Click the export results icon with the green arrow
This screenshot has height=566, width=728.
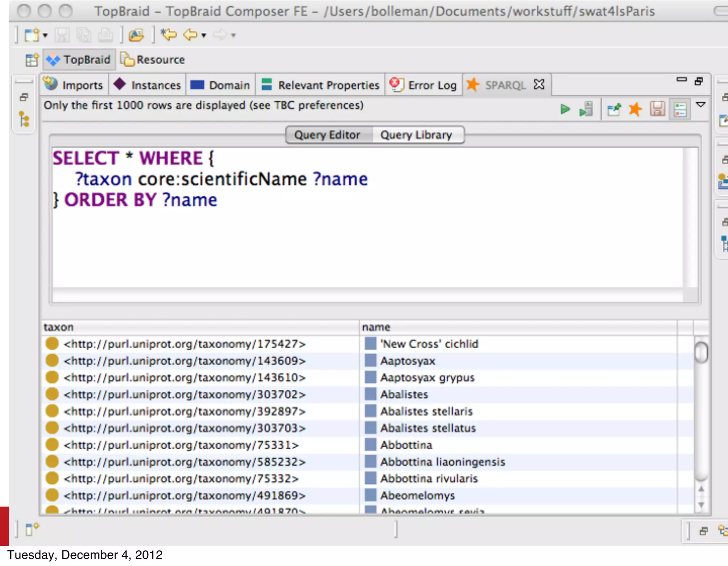(x=614, y=109)
